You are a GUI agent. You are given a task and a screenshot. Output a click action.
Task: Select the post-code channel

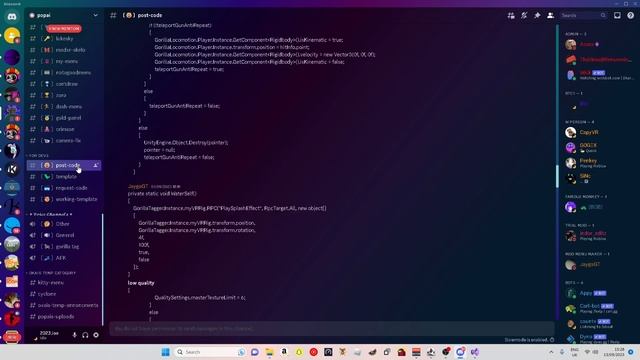point(64,165)
